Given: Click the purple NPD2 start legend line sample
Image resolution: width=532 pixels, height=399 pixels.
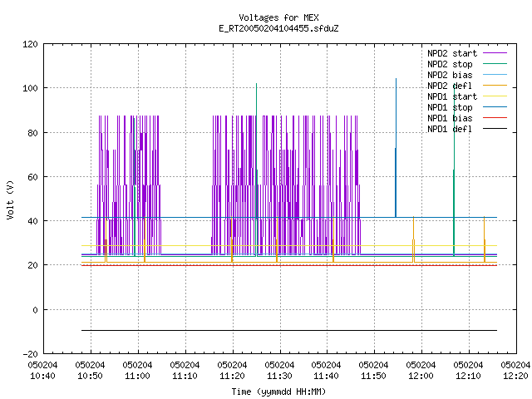Looking at the screenshot, I should 495,53.
